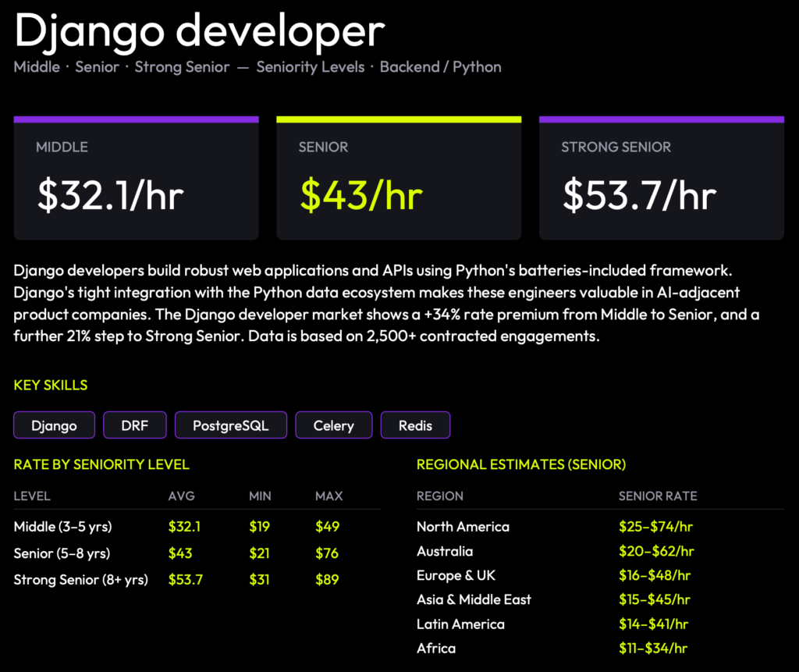Click the $53.7/hr figure in Strong Senior card
The height and width of the screenshot is (672, 799).
[640, 195]
